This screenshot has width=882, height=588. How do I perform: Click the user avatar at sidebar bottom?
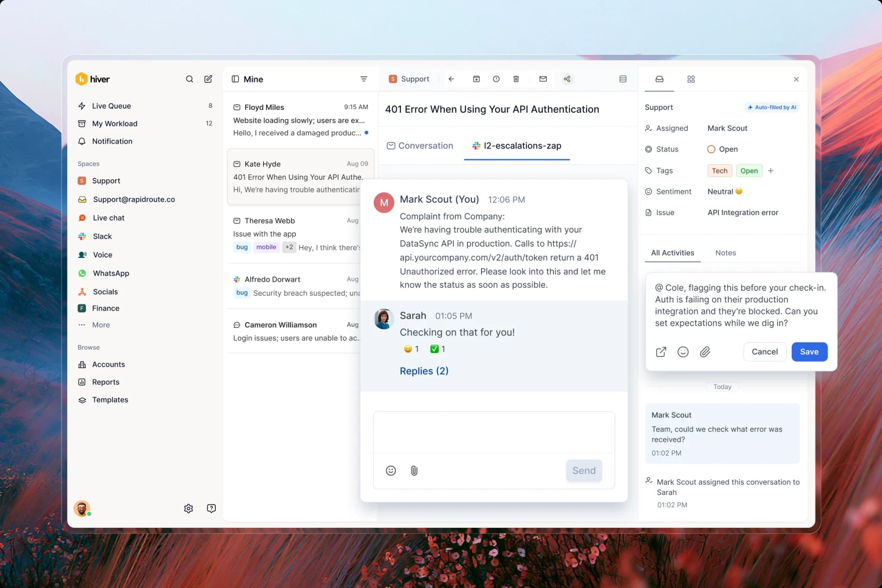82,508
